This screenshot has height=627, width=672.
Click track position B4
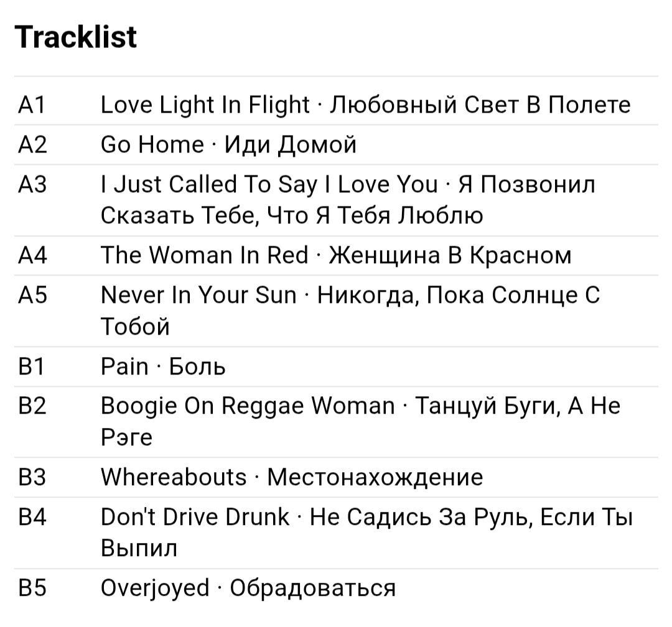(32, 517)
